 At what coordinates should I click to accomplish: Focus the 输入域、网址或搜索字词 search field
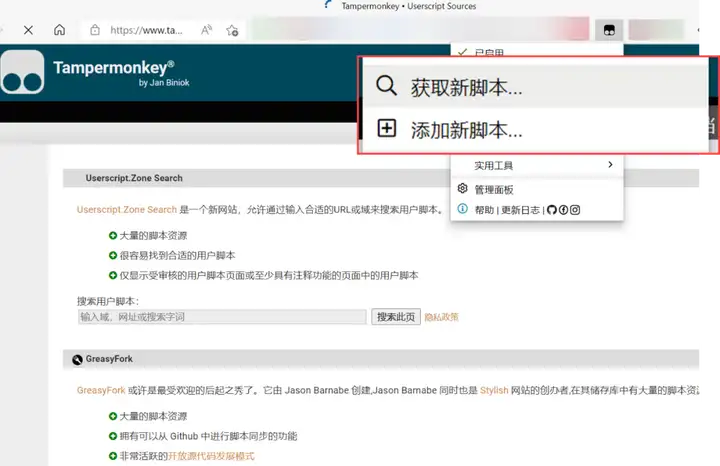(222, 317)
